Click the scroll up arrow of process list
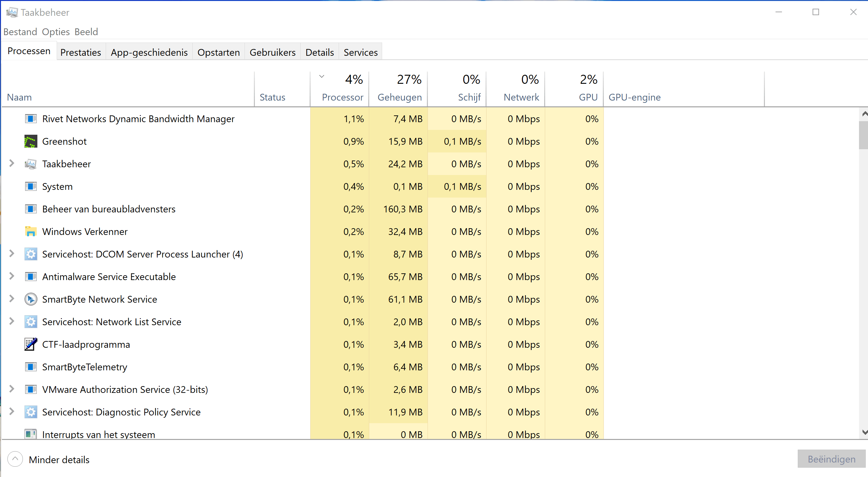The height and width of the screenshot is (477, 868). point(864,114)
